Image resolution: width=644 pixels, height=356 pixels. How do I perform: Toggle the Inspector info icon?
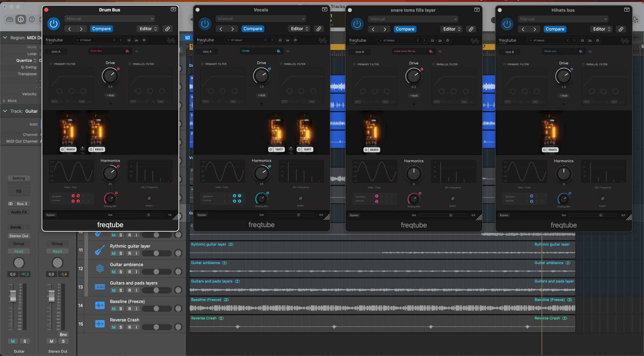click(x=21, y=19)
